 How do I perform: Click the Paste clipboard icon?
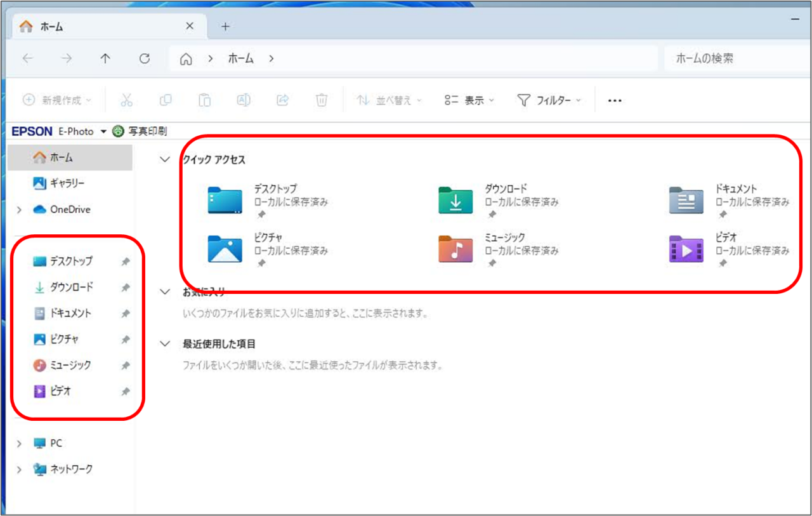pos(204,100)
